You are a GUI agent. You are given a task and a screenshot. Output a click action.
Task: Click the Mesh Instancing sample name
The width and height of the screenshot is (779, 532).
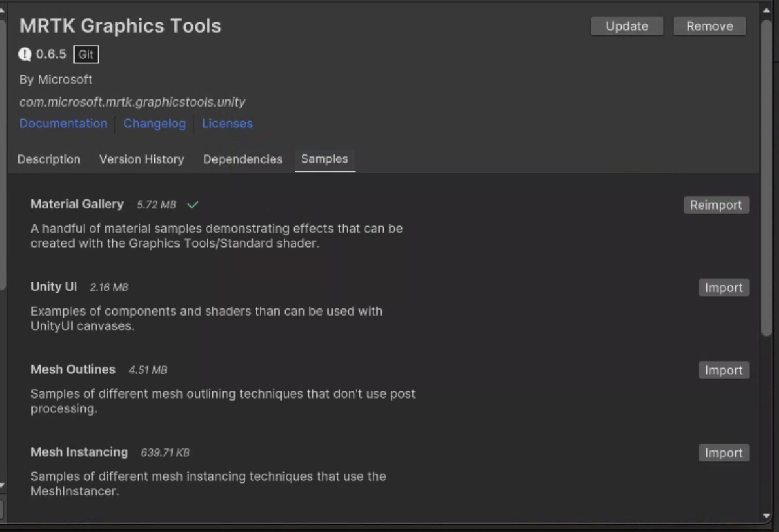pyautogui.click(x=80, y=452)
